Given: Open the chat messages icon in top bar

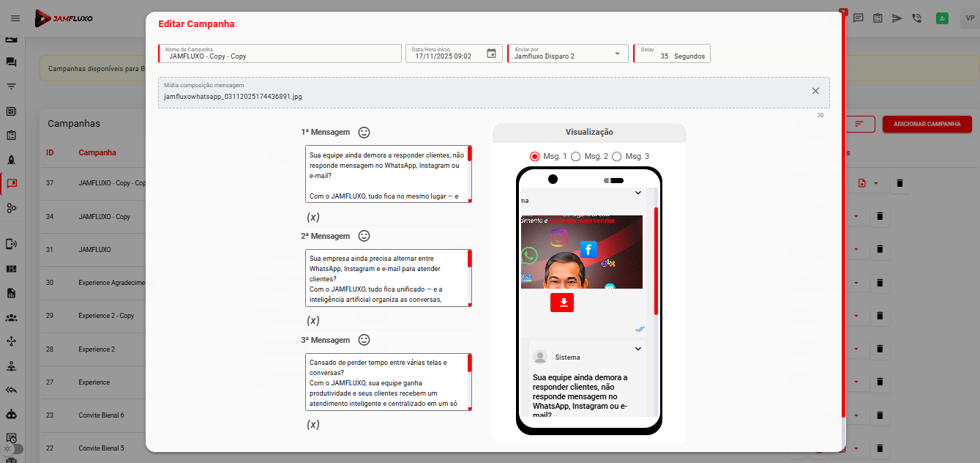Looking at the screenshot, I should 858,18.
